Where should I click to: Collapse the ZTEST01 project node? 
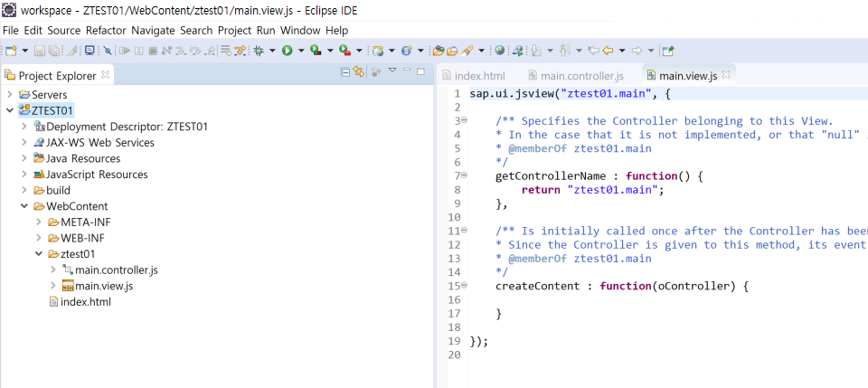(9, 110)
